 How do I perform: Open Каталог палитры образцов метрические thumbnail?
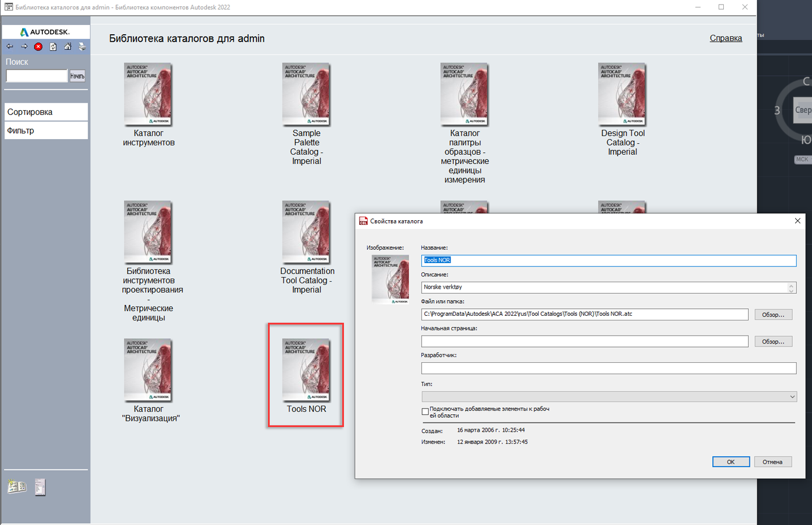[x=465, y=94]
